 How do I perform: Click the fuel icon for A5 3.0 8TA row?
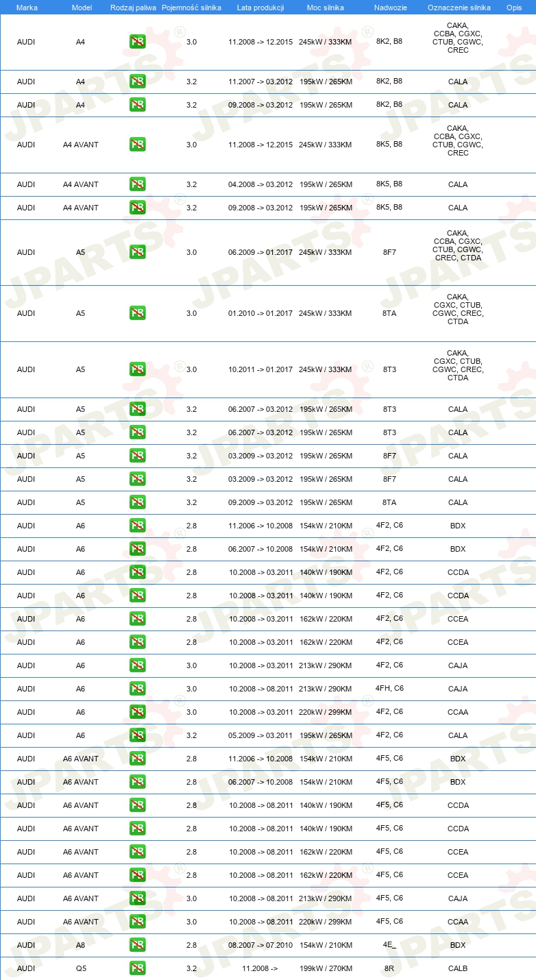pos(137,313)
